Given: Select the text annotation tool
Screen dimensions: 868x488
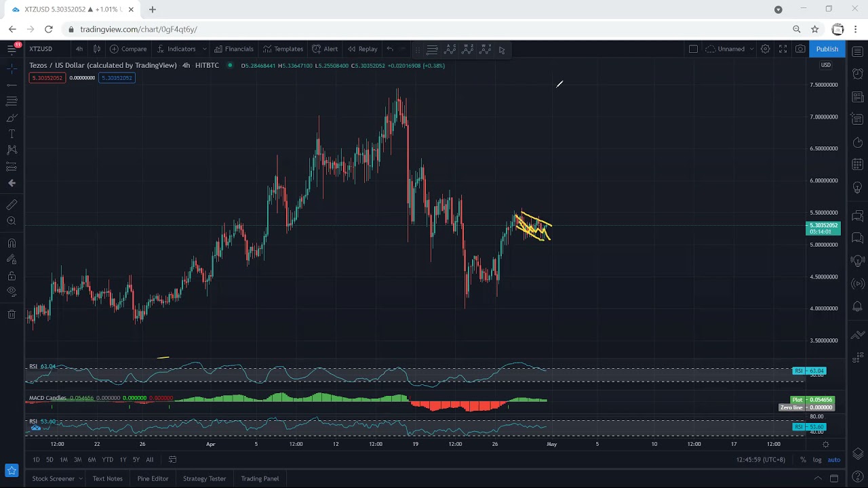Looking at the screenshot, I should coord(12,134).
